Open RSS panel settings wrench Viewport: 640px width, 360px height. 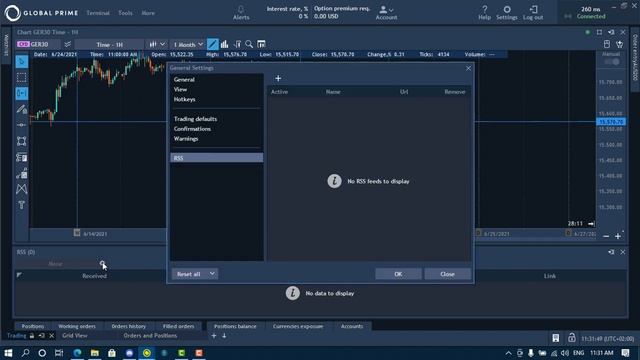[102, 264]
